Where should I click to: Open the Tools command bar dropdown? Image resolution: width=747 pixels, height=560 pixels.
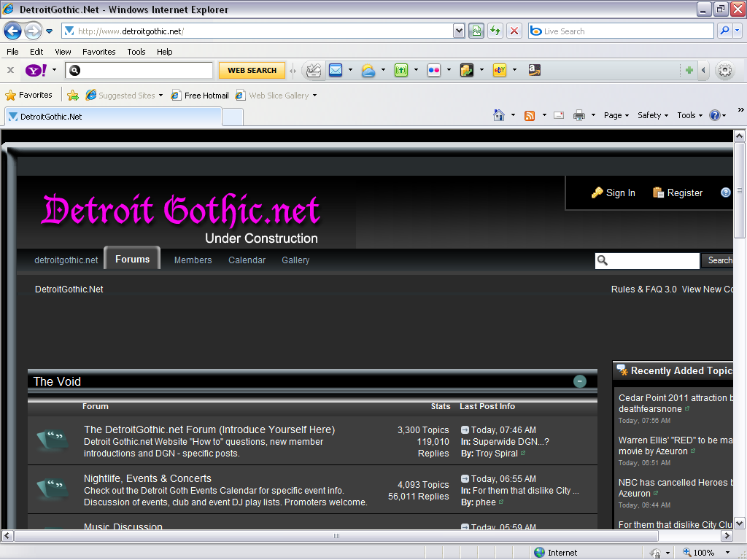(690, 115)
